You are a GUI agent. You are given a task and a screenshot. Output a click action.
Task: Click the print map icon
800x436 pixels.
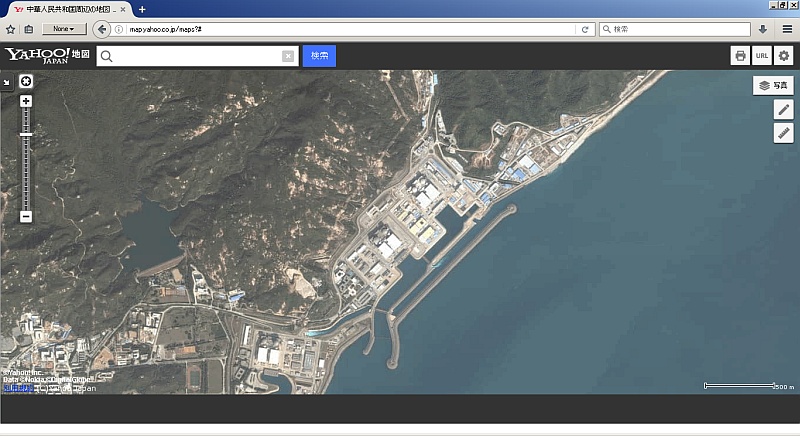tap(740, 56)
